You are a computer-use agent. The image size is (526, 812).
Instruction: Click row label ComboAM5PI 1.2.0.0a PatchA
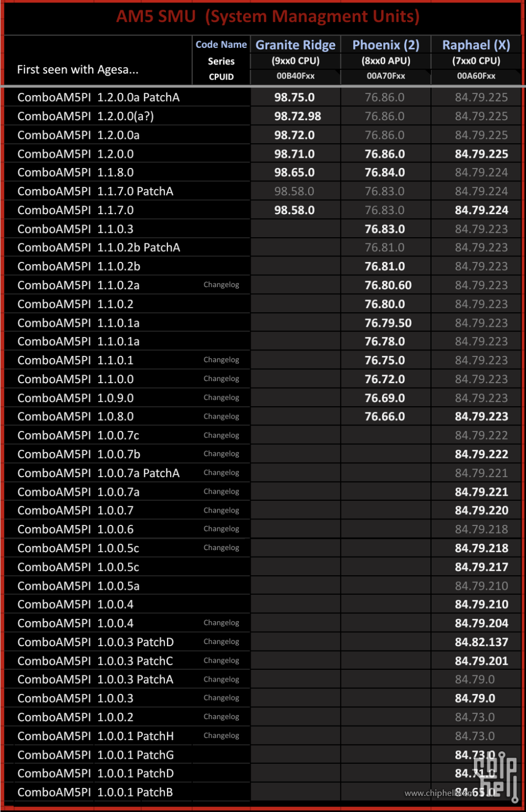coord(99,98)
